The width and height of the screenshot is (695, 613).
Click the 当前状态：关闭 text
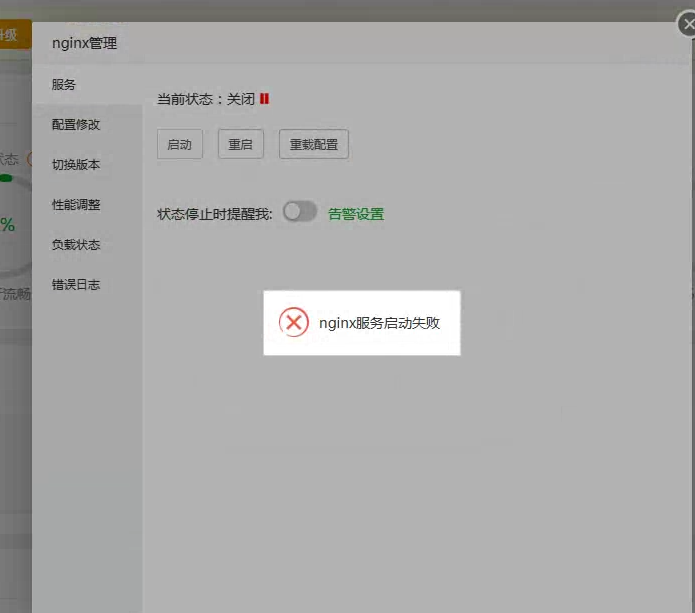point(206,99)
